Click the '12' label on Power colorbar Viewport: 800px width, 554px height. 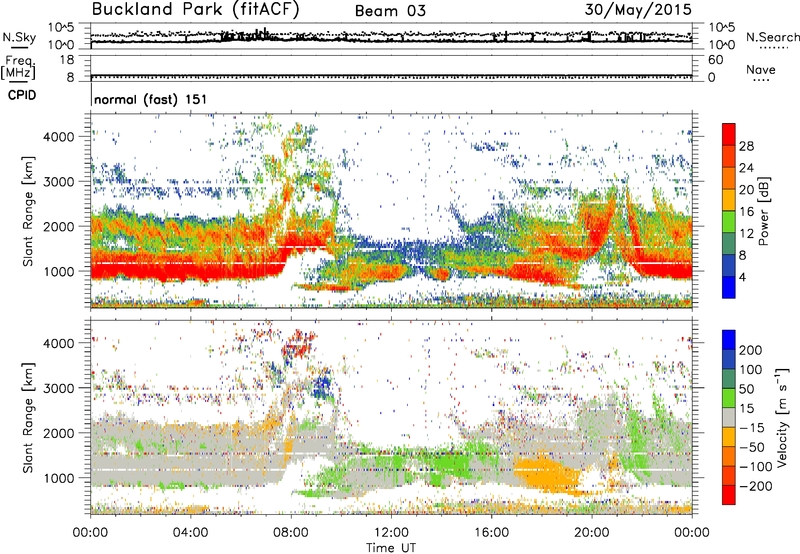[746, 234]
